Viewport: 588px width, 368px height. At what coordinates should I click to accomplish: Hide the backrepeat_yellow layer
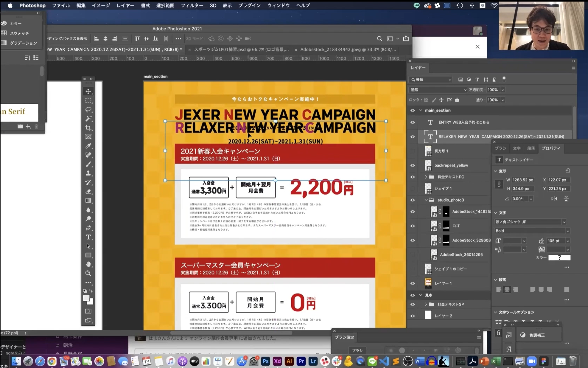pos(413,165)
